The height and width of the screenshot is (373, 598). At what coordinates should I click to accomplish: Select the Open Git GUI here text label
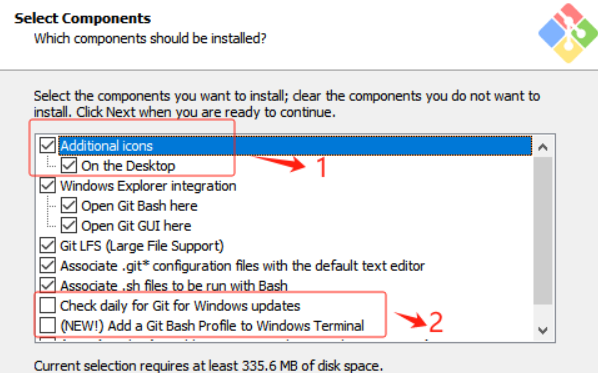[x=136, y=226]
